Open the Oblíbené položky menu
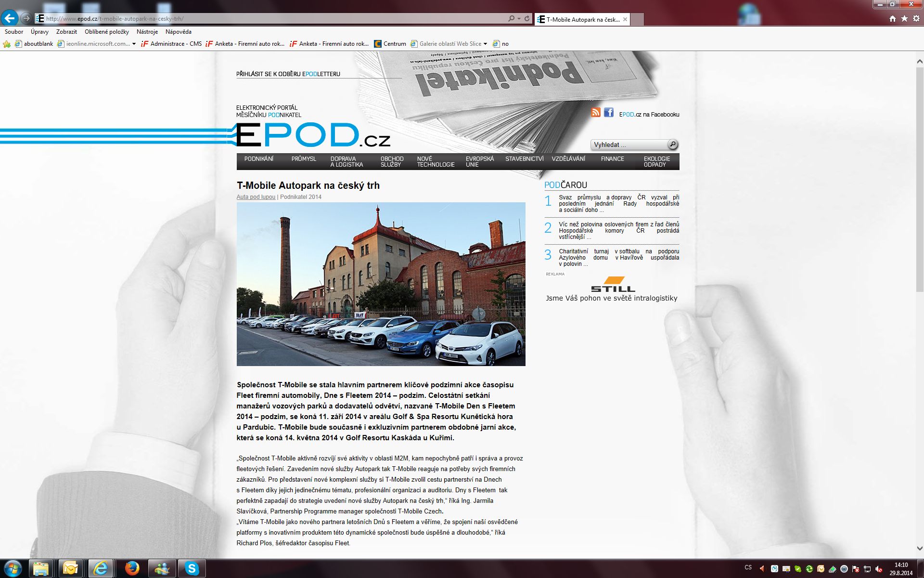Screen dimensions: 924x578 [x=107, y=32]
